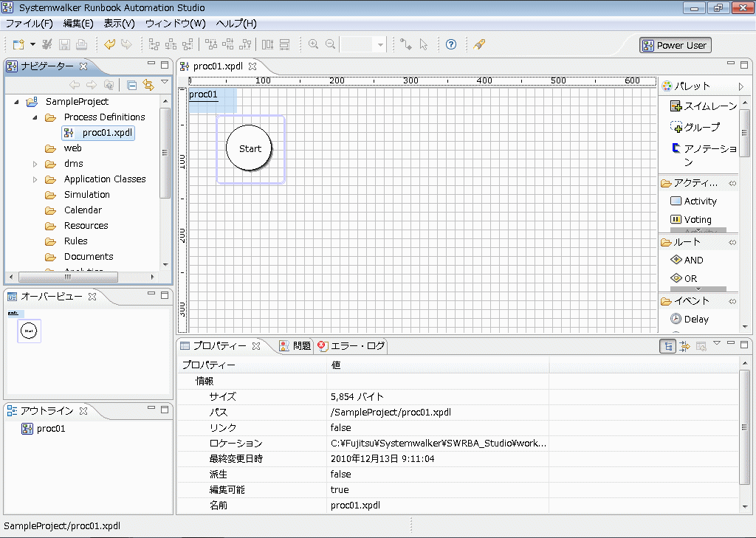Select the Voting palette tool
This screenshot has height=538, width=756.
[x=691, y=219]
